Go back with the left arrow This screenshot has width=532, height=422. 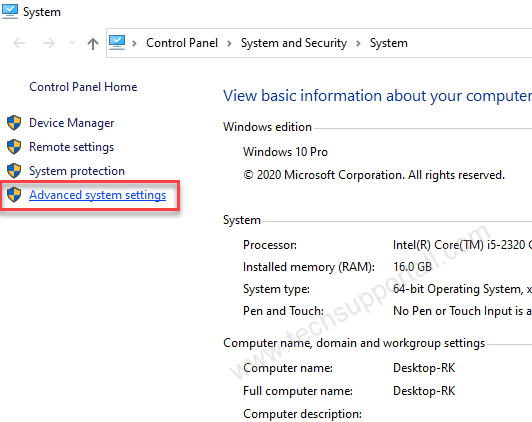click(x=19, y=43)
